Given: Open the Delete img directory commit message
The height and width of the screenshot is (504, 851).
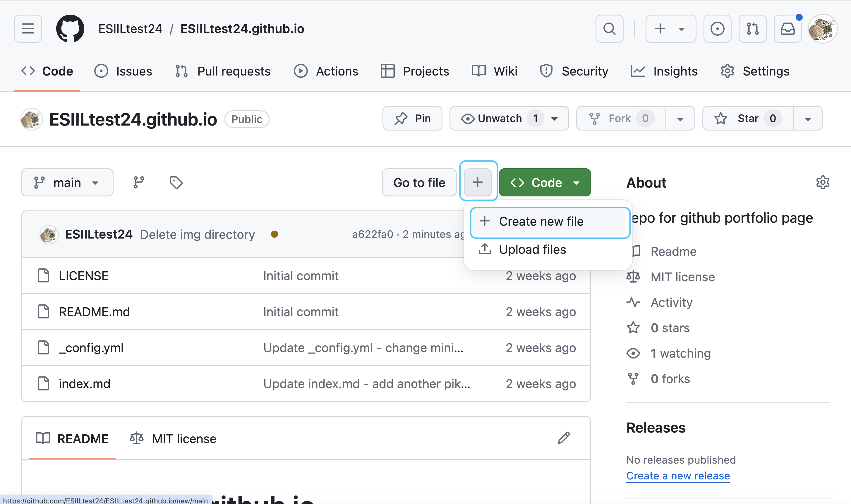Looking at the screenshot, I should click(197, 234).
